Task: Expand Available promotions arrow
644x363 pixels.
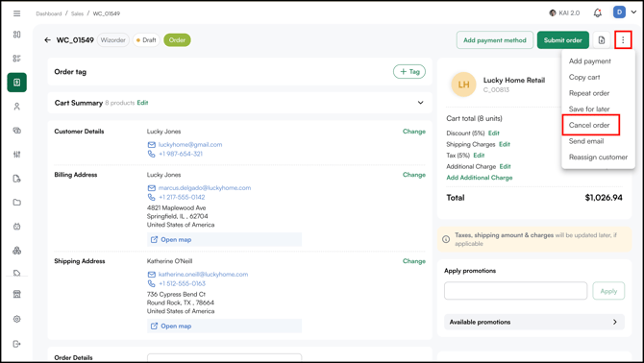Action: point(615,322)
